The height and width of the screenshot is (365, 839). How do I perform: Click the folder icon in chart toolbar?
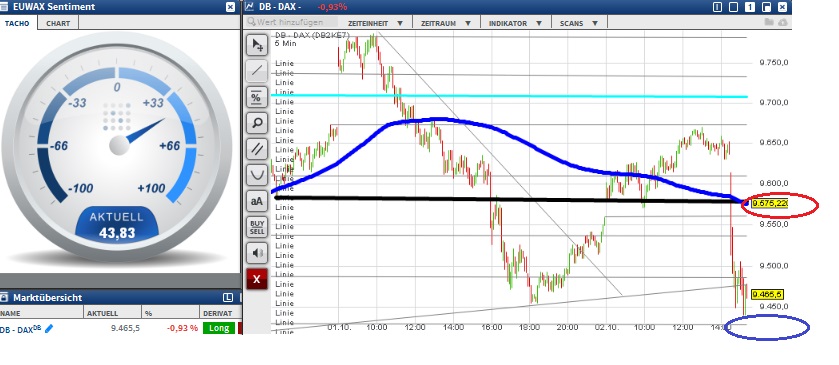click(769, 22)
